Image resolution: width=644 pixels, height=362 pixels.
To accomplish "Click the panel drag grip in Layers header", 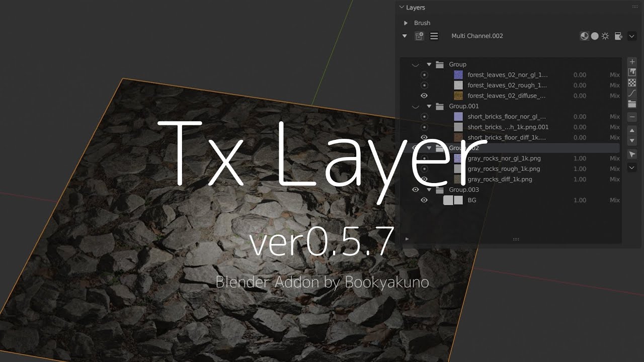I will [x=635, y=7].
